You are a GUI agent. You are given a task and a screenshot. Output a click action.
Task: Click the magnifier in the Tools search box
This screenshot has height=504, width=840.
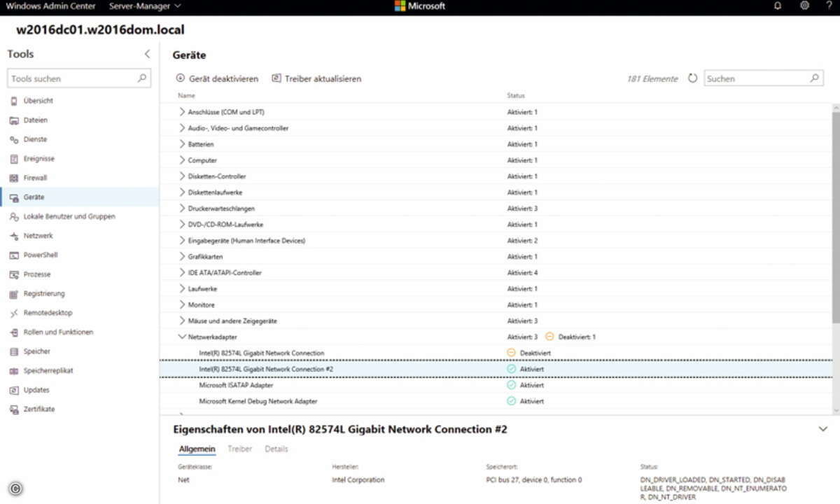point(142,78)
